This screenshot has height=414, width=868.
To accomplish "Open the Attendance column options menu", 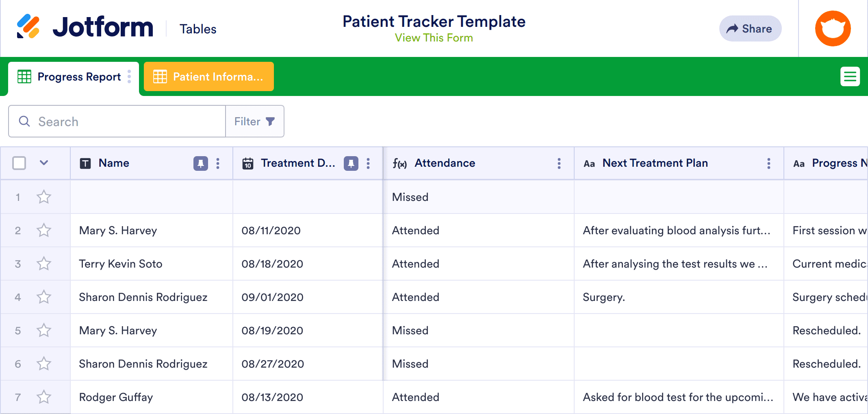I will tap(559, 163).
